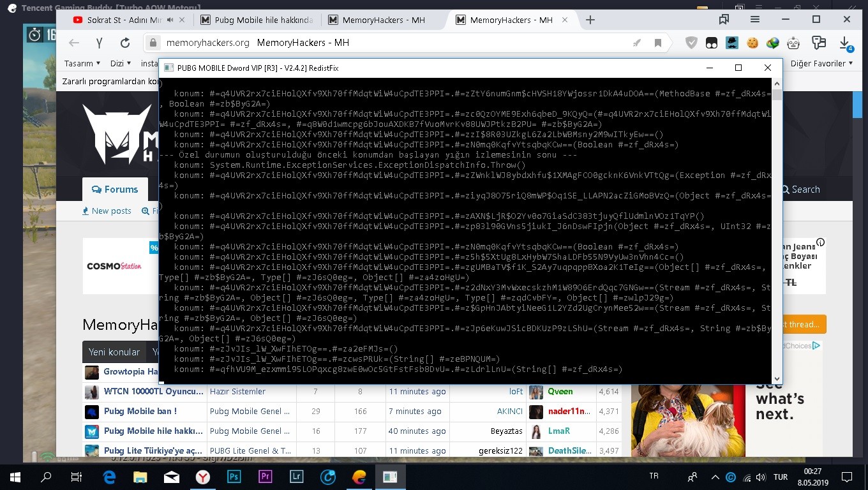The height and width of the screenshot is (490, 868).
Task: Switch to Pubg Mobile hile hakkında tab
Action: click(x=257, y=20)
